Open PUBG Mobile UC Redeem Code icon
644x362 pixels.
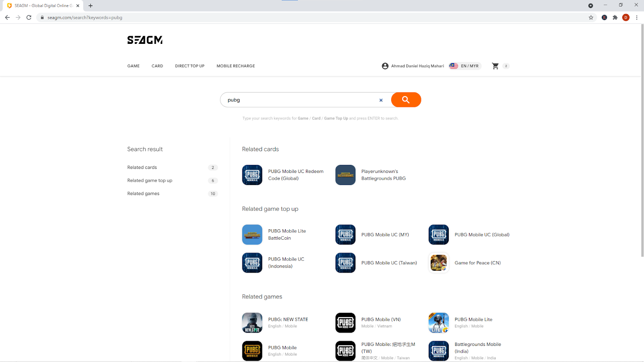click(x=252, y=175)
